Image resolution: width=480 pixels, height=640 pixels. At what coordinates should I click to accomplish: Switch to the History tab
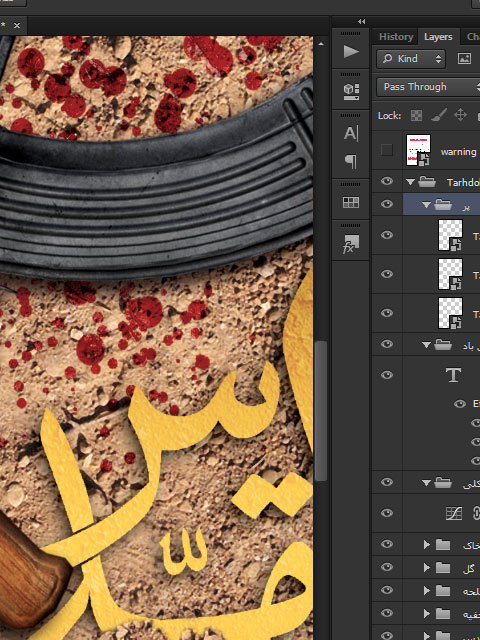click(x=396, y=37)
